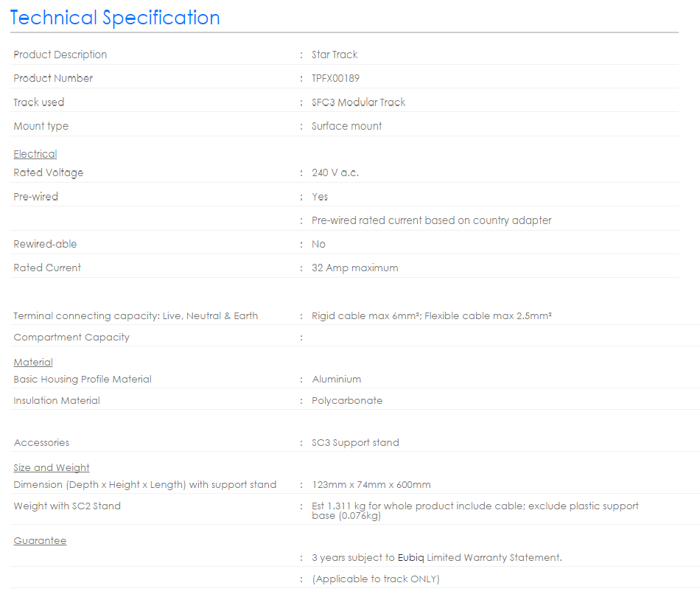Select the Rewired-able row label
The image size is (700, 597).
tap(45, 244)
